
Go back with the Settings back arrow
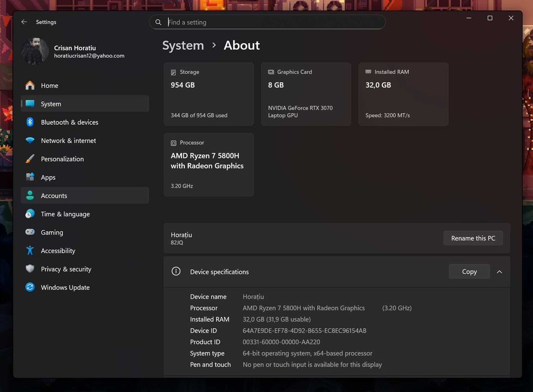tap(24, 22)
